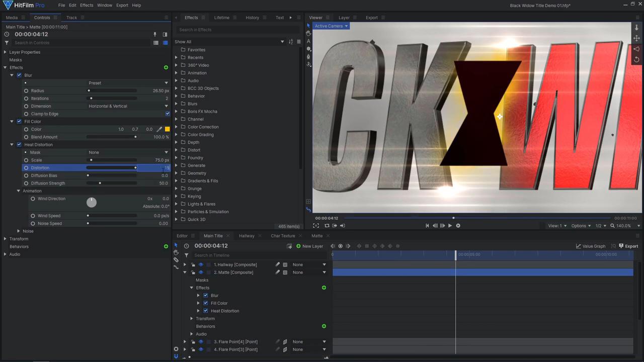Hide the Hallway layer with its eye icon
This screenshot has width=644, height=362.
click(x=201, y=264)
